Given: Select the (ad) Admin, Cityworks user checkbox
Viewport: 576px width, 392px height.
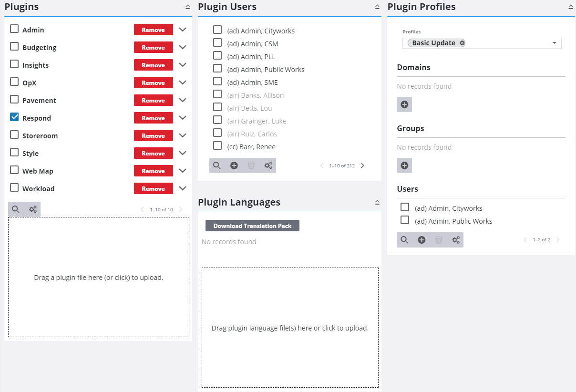Looking at the screenshot, I should (217, 29).
